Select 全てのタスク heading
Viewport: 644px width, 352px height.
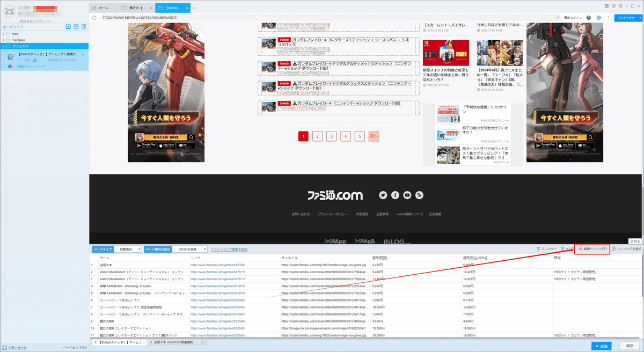[x=13, y=27]
